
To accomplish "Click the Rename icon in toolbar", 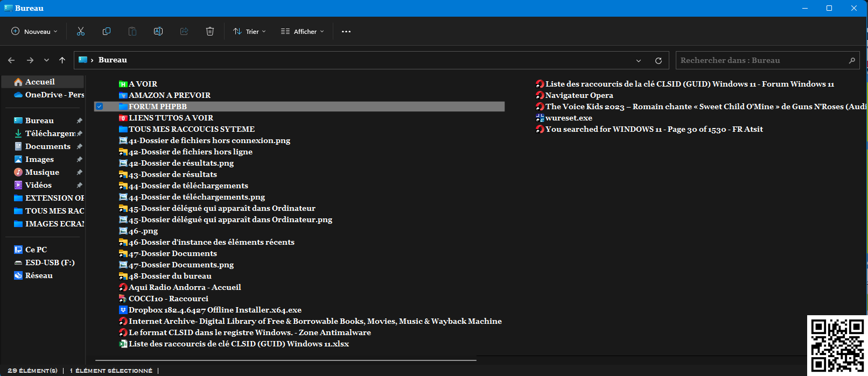I will coord(158,32).
